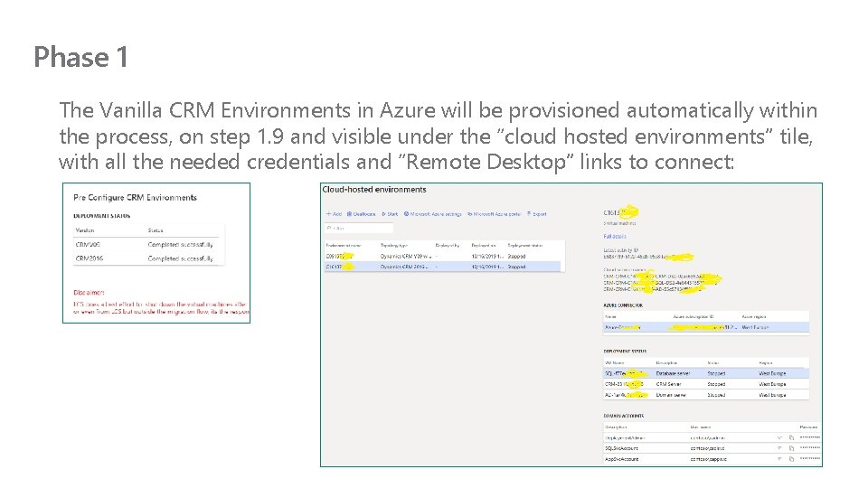Click the Phase 1 slide title
Image resolution: width=868 pixels, height=488 pixels.
tap(80, 57)
